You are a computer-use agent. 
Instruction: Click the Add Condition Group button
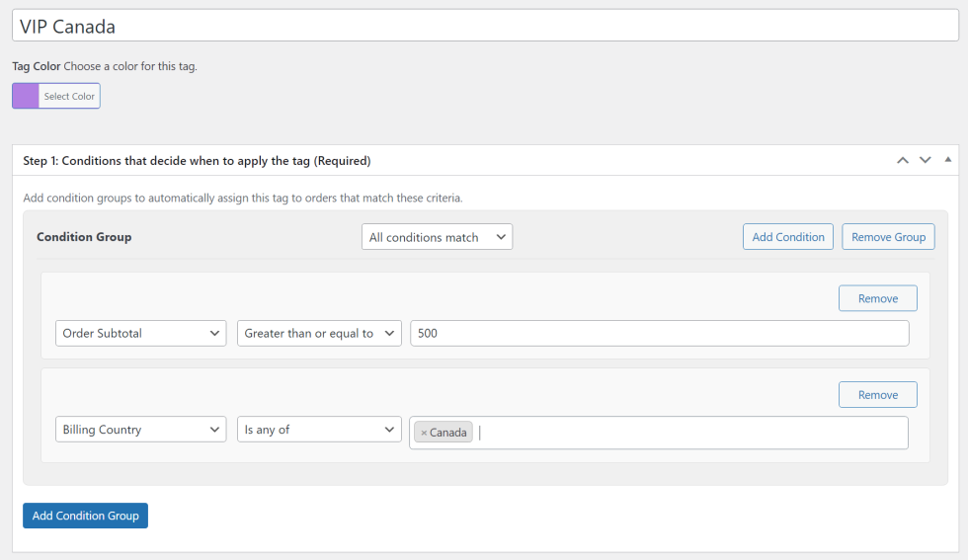[85, 516]
